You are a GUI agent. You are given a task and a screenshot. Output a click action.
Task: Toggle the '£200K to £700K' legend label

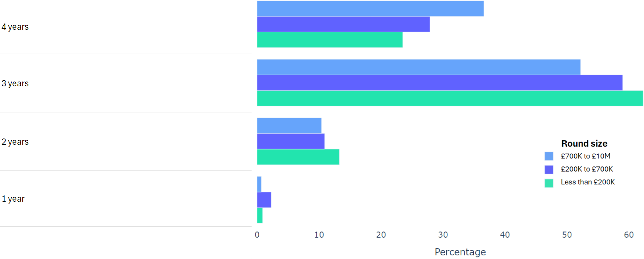pyautogui.click(x=587, y=169)
